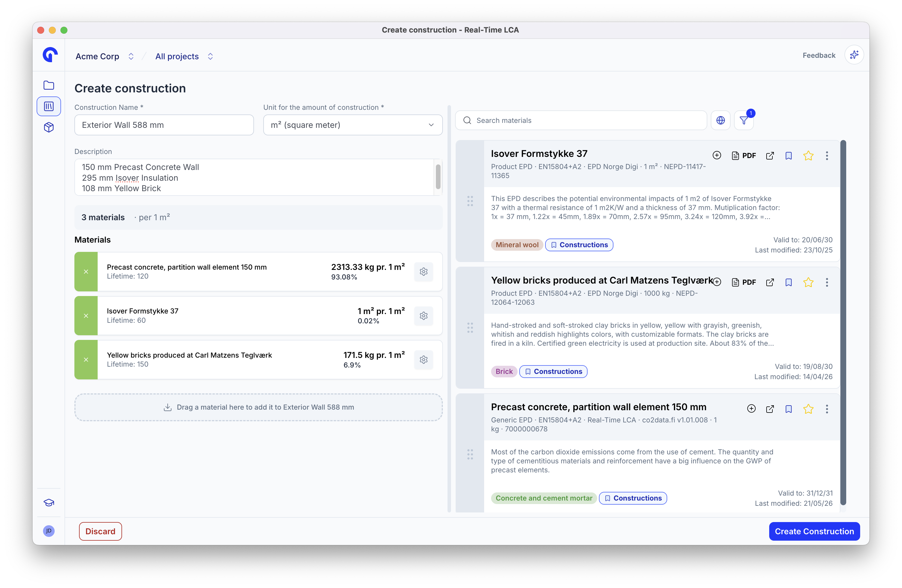Click the JD user avatar
This screenshot has height=588, width=902.
(x=49, y=531)
